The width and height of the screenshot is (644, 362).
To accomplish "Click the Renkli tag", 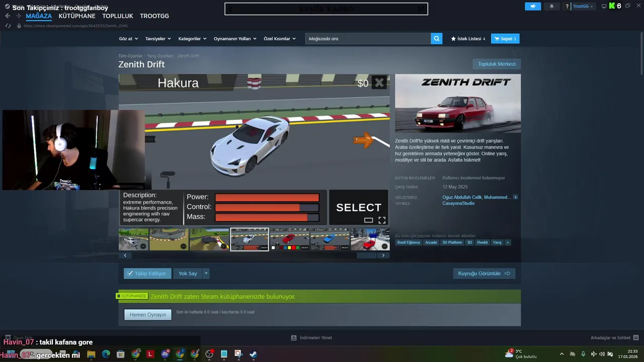I will coord(482,242).
